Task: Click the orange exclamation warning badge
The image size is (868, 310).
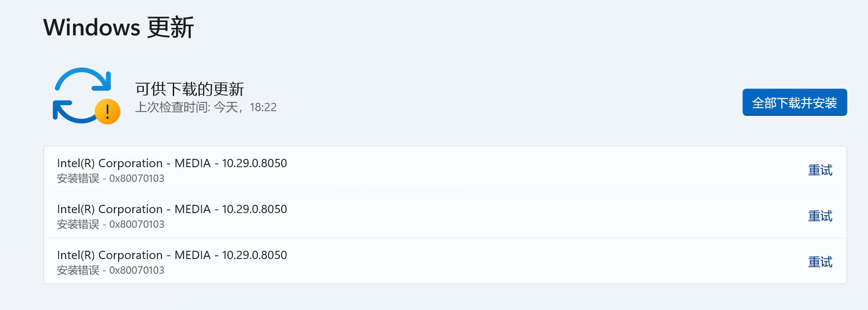Action: point(108,112)
